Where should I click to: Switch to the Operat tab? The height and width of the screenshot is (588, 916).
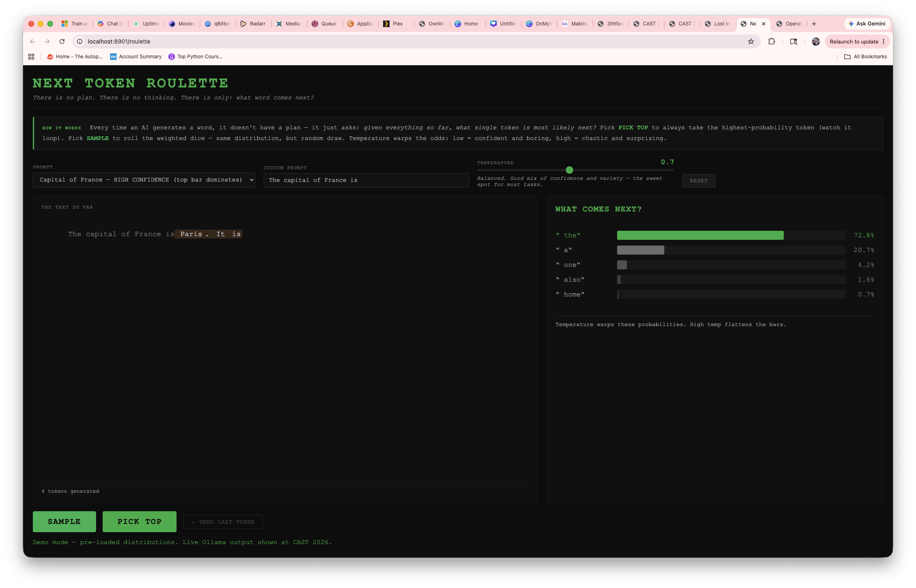(x=789, y=24)
